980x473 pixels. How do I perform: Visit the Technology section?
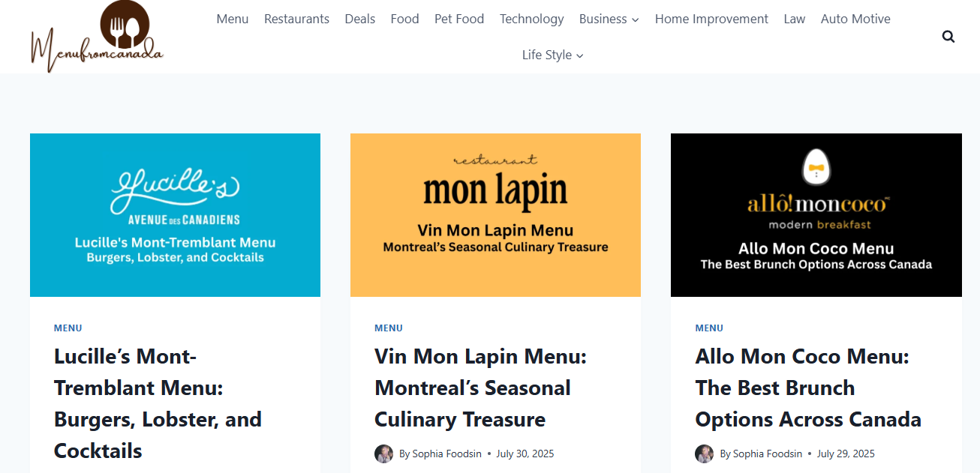(x=531, y=19)
